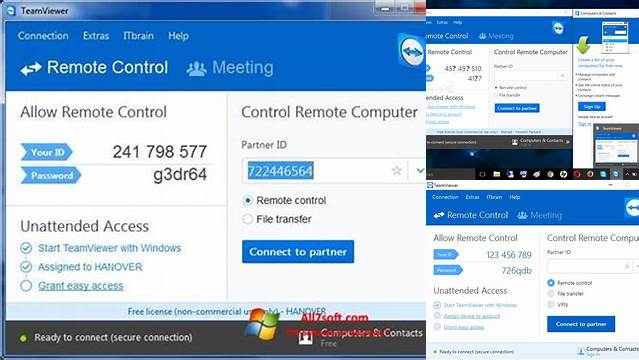Select the 'Remote control' radio in the top-right window
Viewport: 639px width, 360px height.
pos(496,88)
